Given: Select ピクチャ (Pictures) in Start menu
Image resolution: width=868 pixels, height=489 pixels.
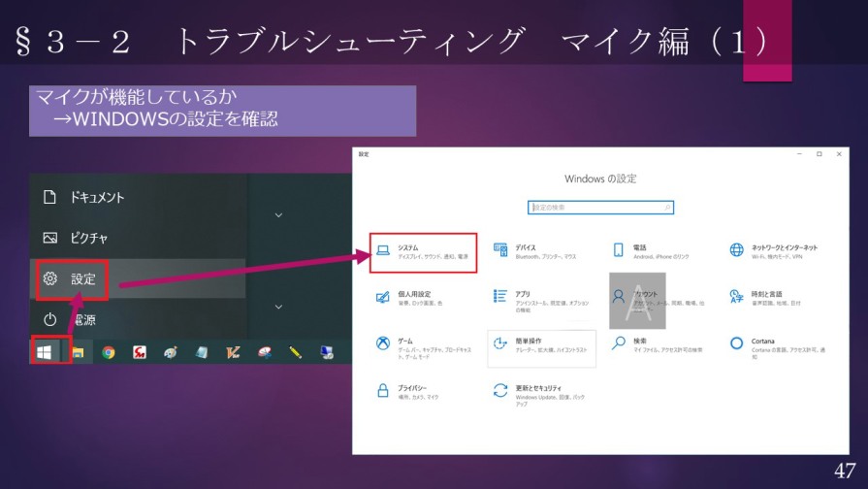Looking at the screenshot, I should pyautogui.click(x=87, y=238).
